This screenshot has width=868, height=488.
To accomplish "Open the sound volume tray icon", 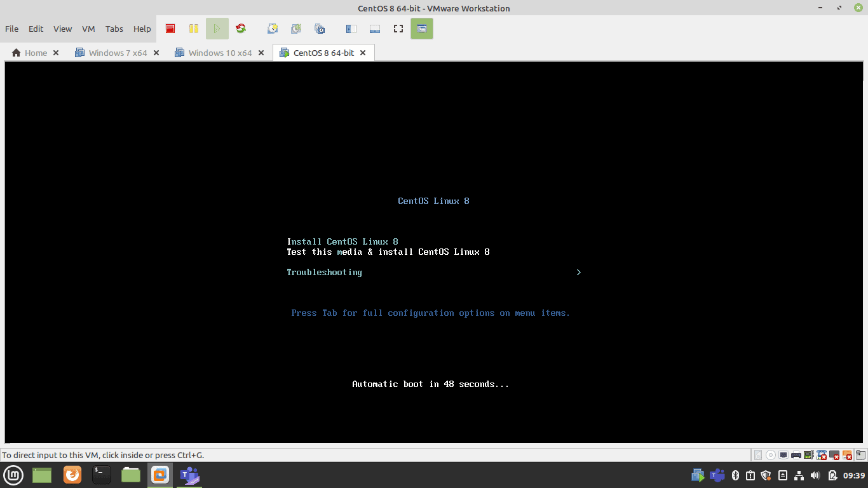I will tap(816, 475).
